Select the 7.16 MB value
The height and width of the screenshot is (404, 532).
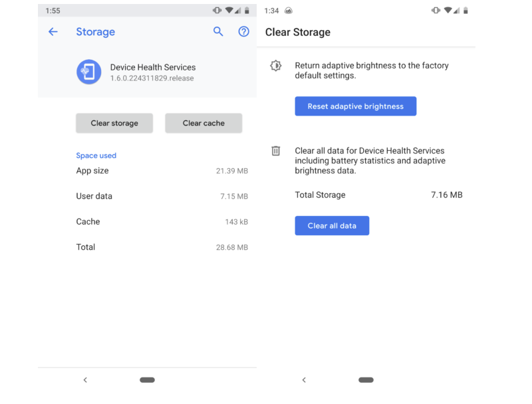[x=447, y=195]
